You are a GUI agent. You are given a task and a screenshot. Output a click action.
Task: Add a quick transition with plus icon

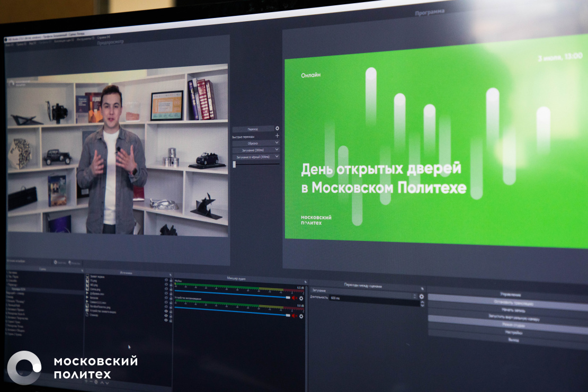click(x=277, y=136)
